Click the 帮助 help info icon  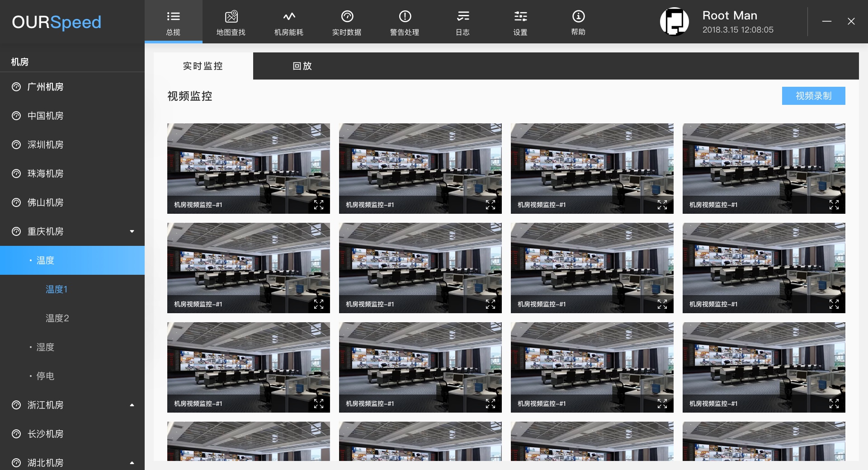point(578,17)
